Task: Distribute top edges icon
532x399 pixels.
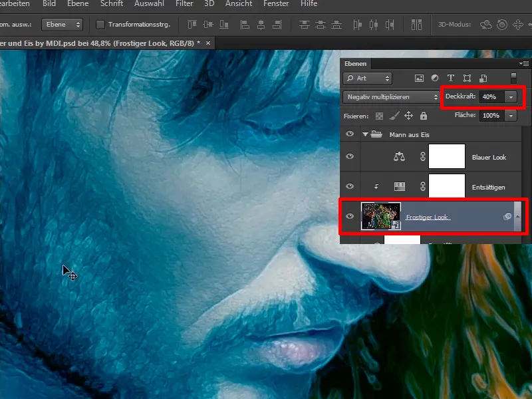Action: point(305,25)
